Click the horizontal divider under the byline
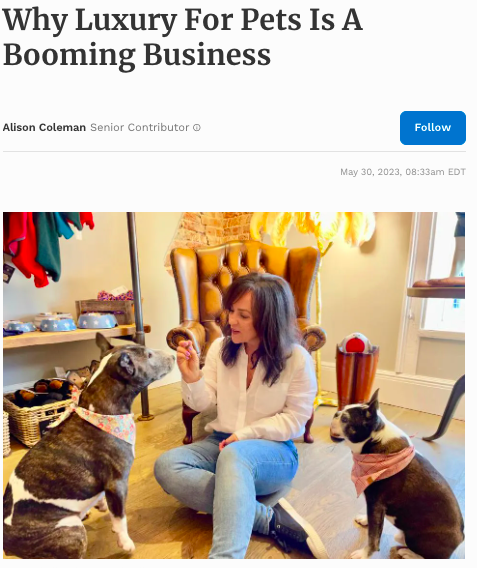The width and height of the screenshot is (477, 568). coord(234,151)
